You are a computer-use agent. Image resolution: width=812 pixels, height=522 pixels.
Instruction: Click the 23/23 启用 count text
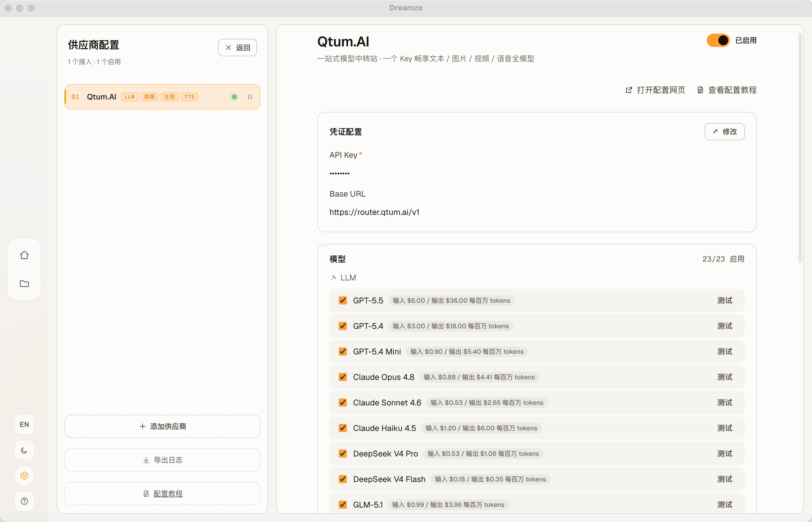pyautogui.click(x=723, y=259)
